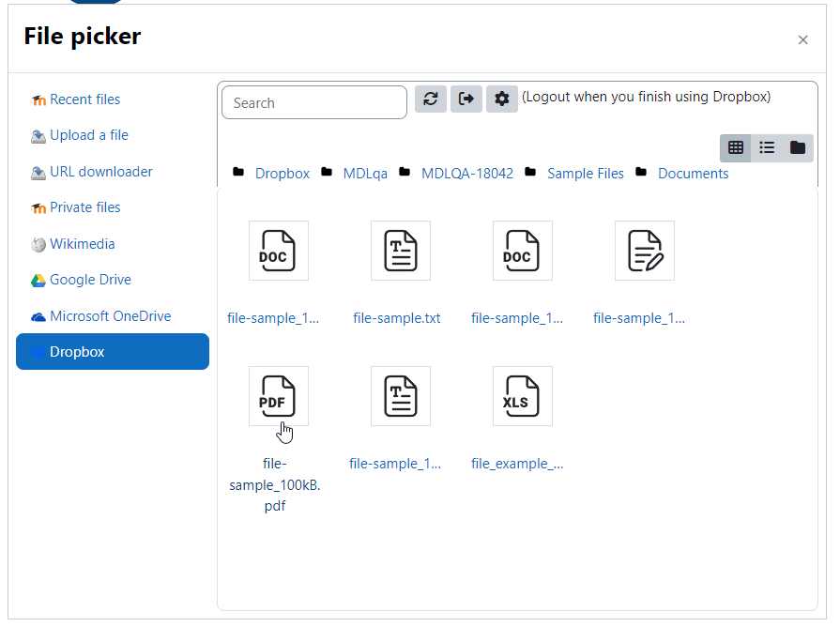Click the Upload a file icon
Screen dimensions: 840x627
(x=38, y=137)
